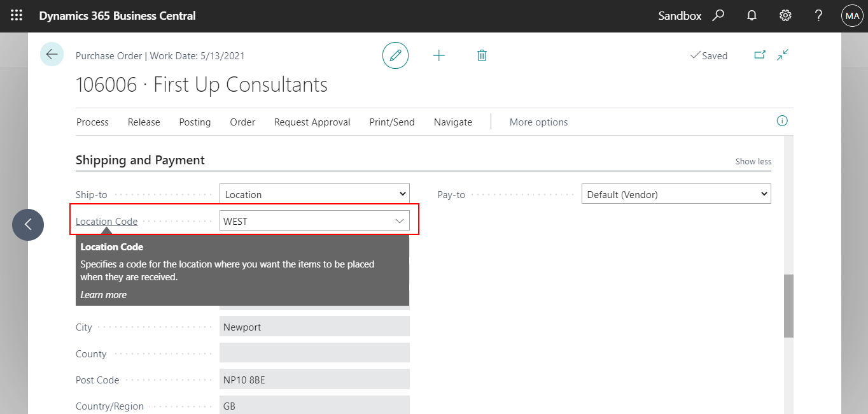Click the search magnifier icon
Viewport: 868px width, 414px height.
(x=718, y=15)
